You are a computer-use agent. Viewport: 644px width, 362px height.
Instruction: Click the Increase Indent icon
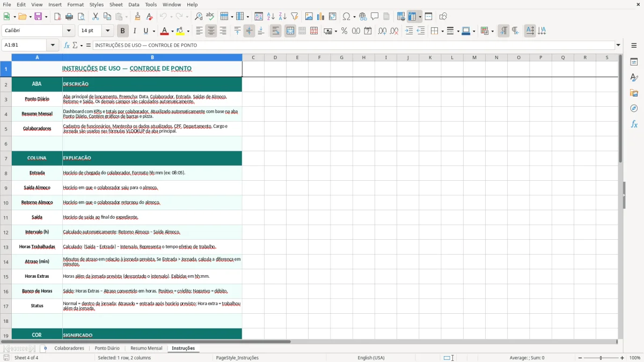point(409,31)
